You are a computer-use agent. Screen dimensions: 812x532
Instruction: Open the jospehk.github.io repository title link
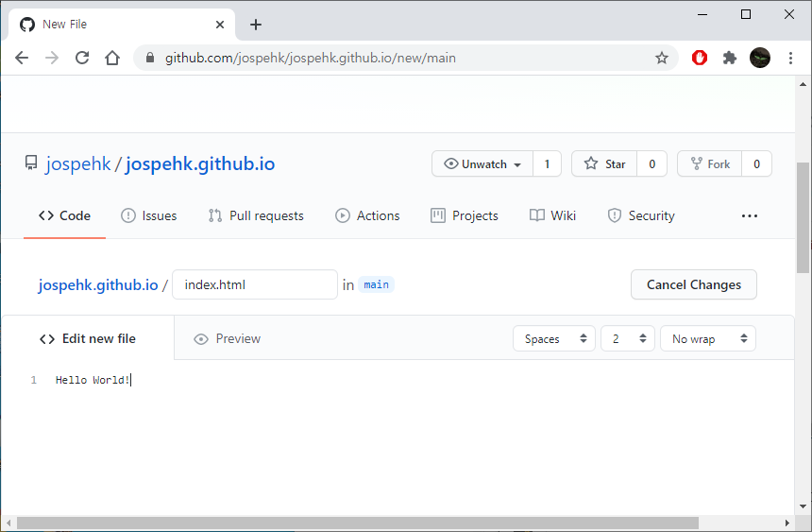[200, 163]
